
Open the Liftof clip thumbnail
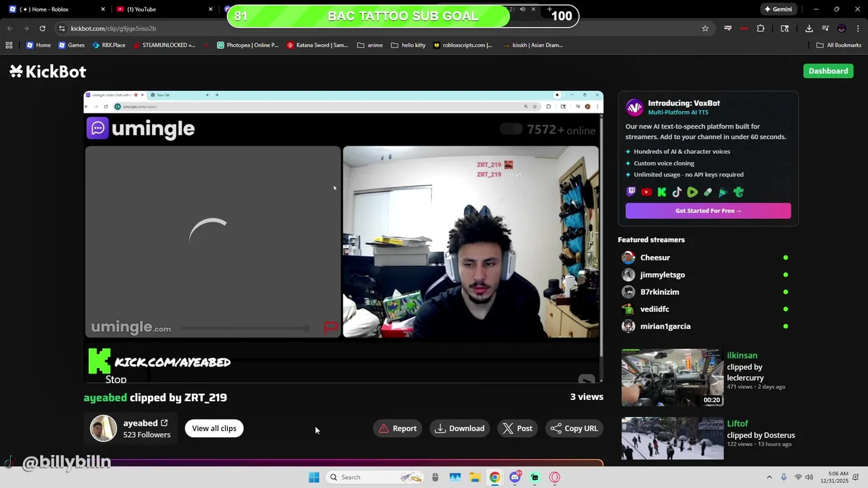coord(672,439)
